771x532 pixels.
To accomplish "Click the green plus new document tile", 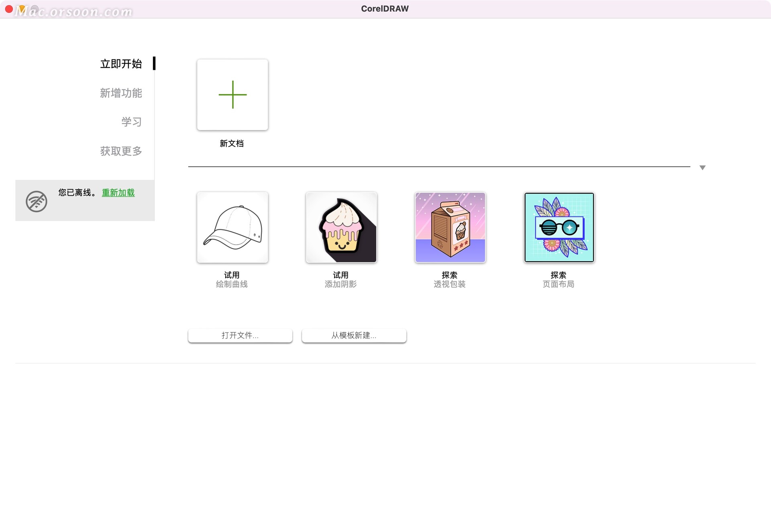I will click(x=233, y=95).
